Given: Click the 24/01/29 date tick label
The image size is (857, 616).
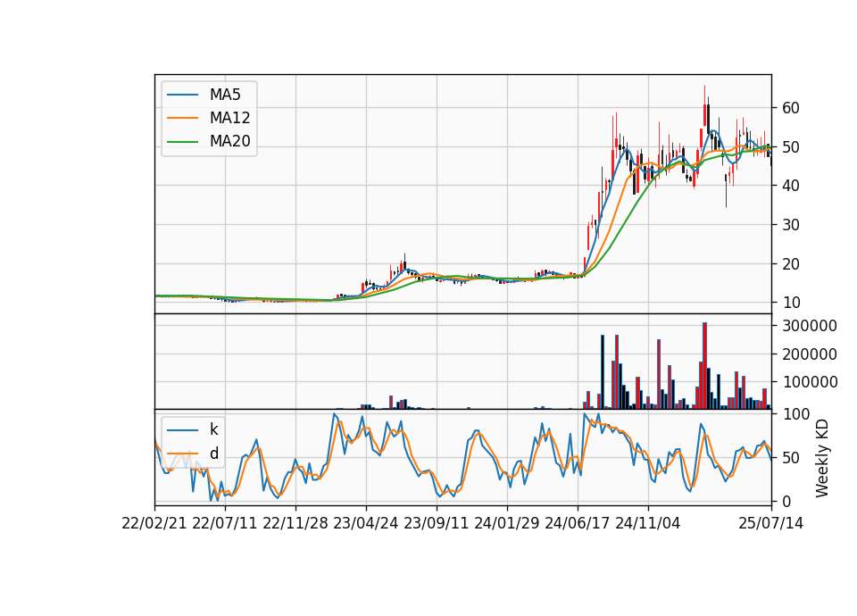Looking at the screenshot, I should [x=507, y=523].
